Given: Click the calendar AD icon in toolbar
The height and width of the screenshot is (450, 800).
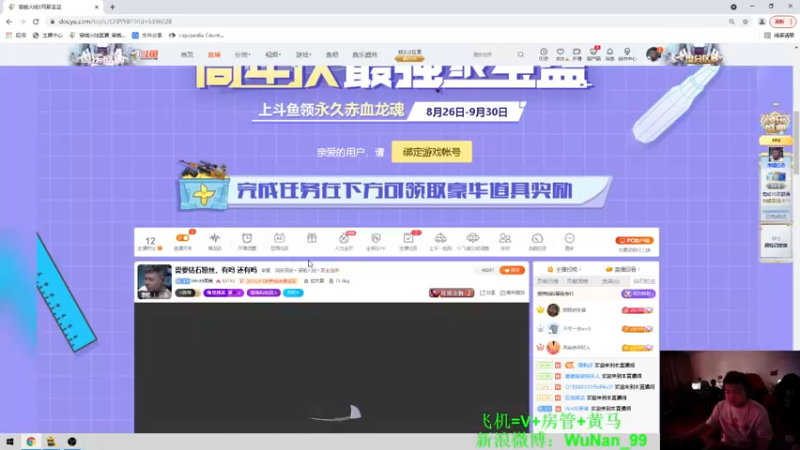Looking at the screenshot, I should [x=279, y=238].
